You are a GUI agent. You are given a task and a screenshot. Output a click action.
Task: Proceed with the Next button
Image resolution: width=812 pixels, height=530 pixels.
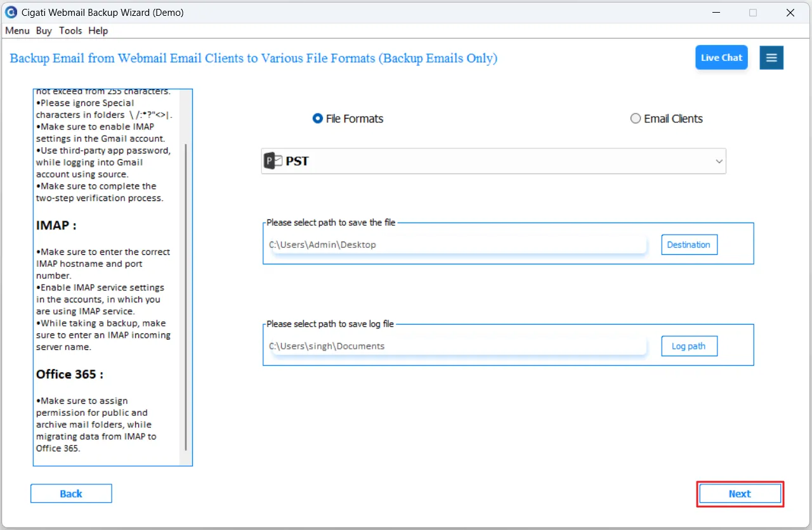[x=740, y=494]
